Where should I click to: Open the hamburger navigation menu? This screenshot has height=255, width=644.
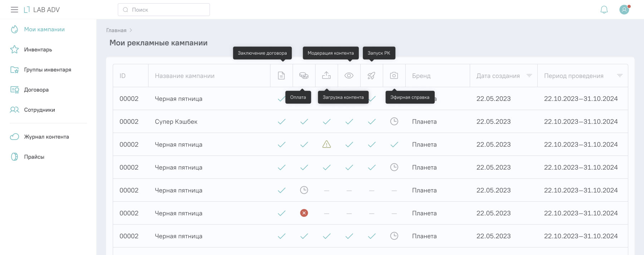click(x=14, y=10)
